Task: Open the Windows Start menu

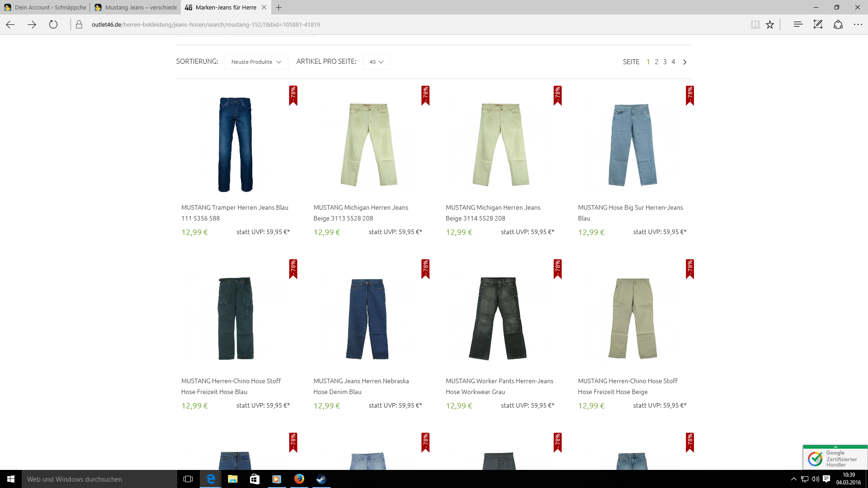Action: click(11, 479)
